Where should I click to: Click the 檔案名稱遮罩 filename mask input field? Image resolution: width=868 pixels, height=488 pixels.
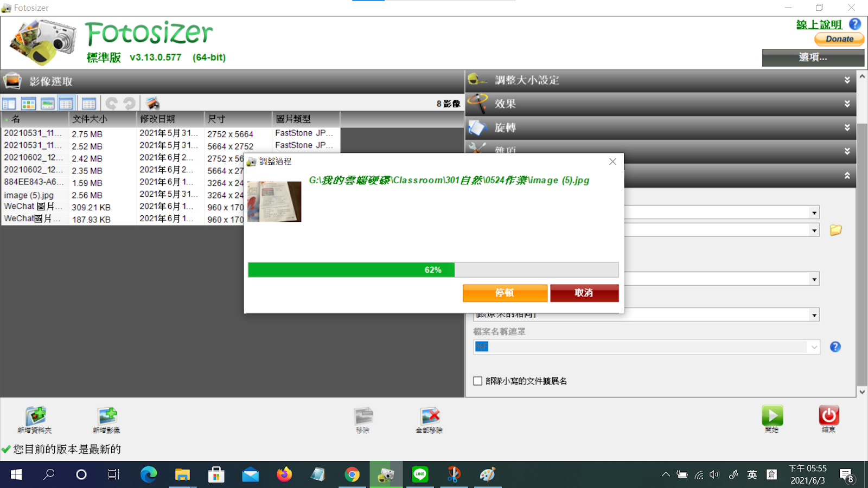click(x=641, y=347)
